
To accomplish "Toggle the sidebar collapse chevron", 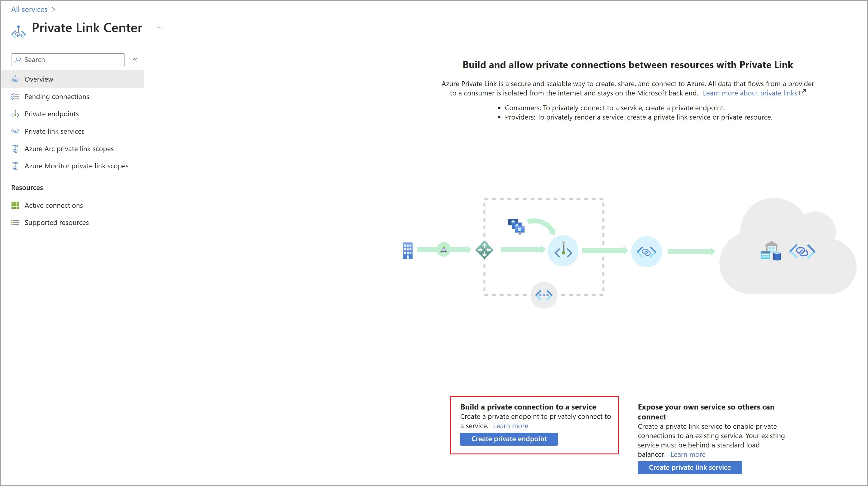I will point(135,60).
